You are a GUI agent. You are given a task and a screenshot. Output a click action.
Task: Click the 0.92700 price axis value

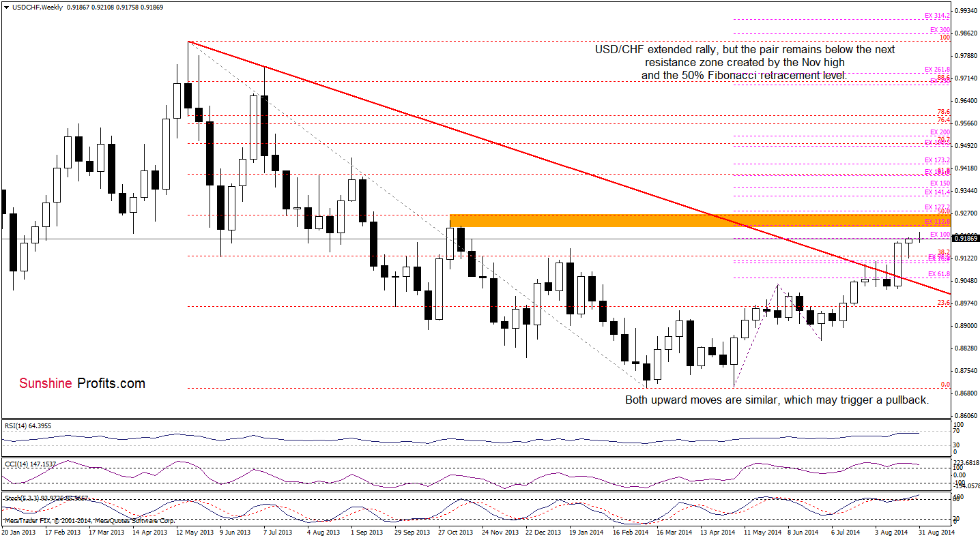(x=966, y=213)
